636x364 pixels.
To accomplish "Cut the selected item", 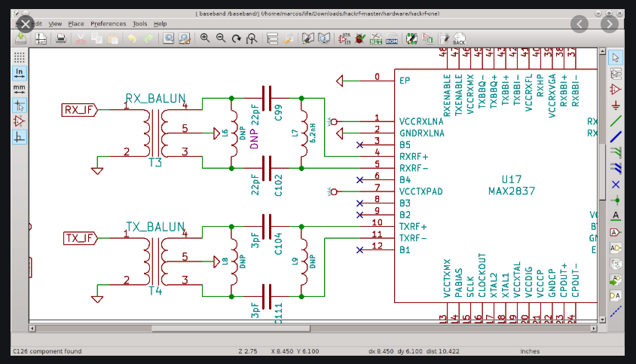I will pos(81,38).
